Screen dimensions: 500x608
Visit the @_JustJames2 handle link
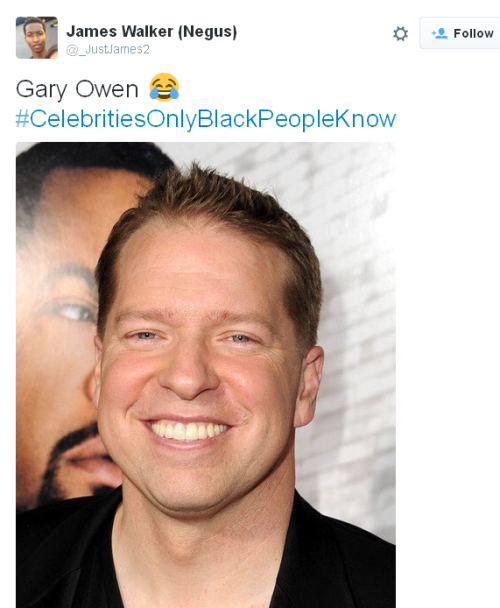click(108, 50)
